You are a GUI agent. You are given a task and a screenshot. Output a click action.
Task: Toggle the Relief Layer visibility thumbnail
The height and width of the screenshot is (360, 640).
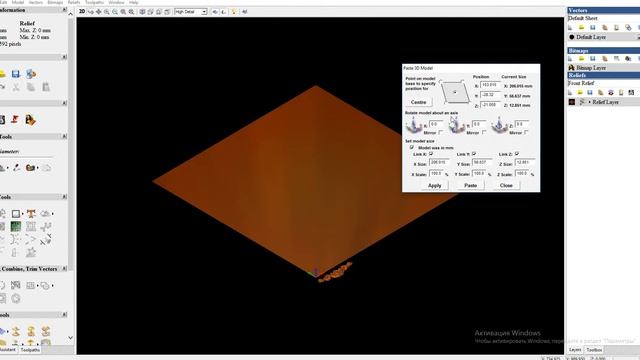point(572,102)
